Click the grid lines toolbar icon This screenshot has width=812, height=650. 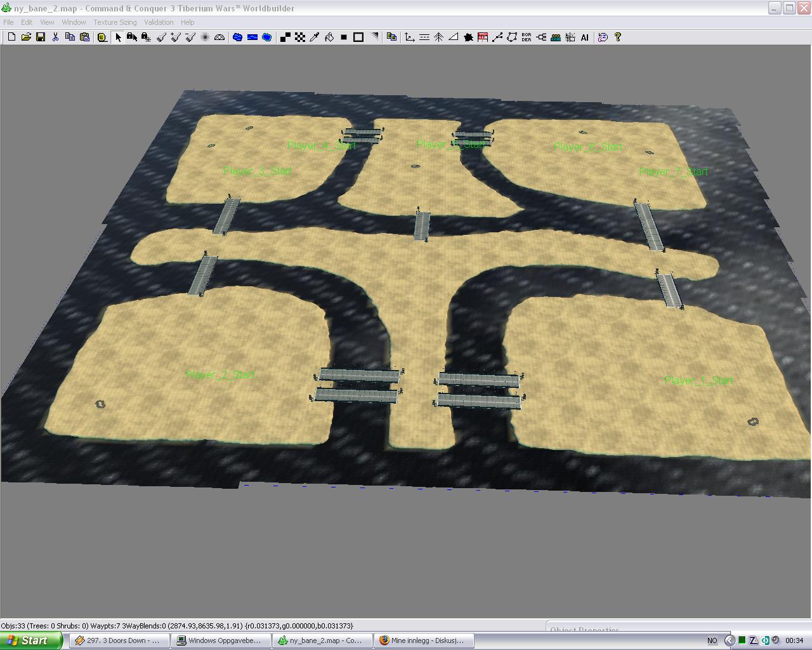pos(570,37)
